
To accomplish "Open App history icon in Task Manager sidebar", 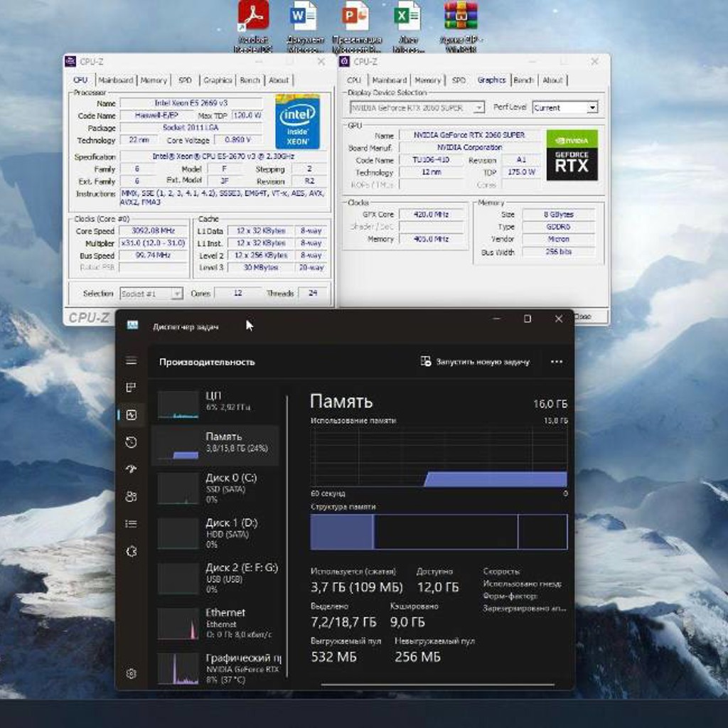I will point(132,442).
